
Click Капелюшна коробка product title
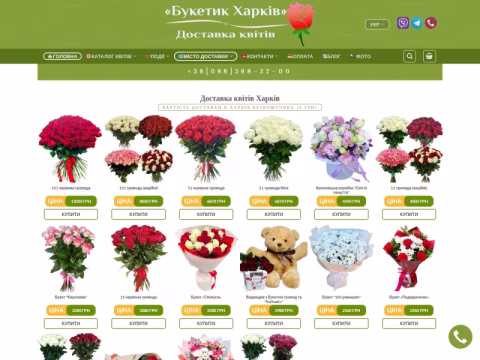pyautogui.click(x=341, y=190)
